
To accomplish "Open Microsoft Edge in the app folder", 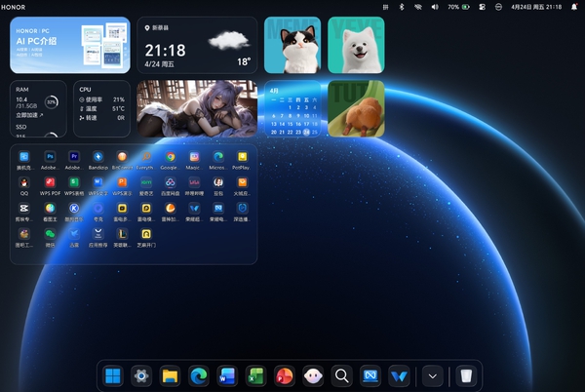I will click(x=218, y=157).
